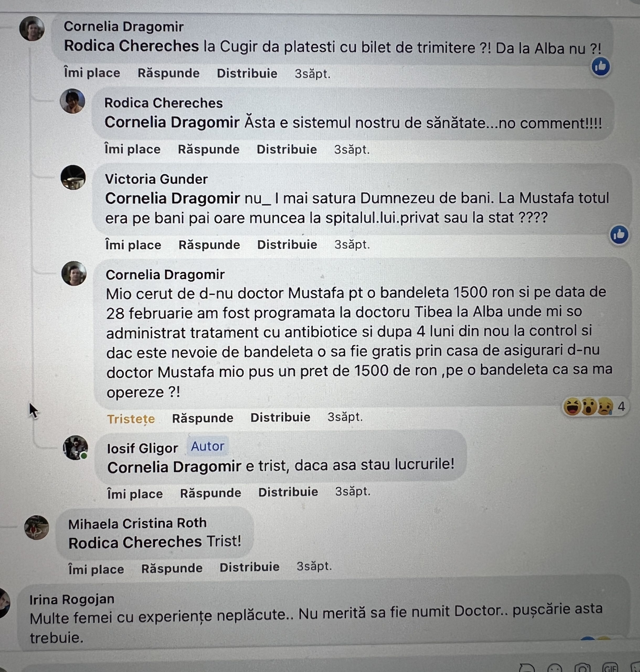Toggle the Tristețe reaction on Cornelia's long comment

[x=131, y=418]
